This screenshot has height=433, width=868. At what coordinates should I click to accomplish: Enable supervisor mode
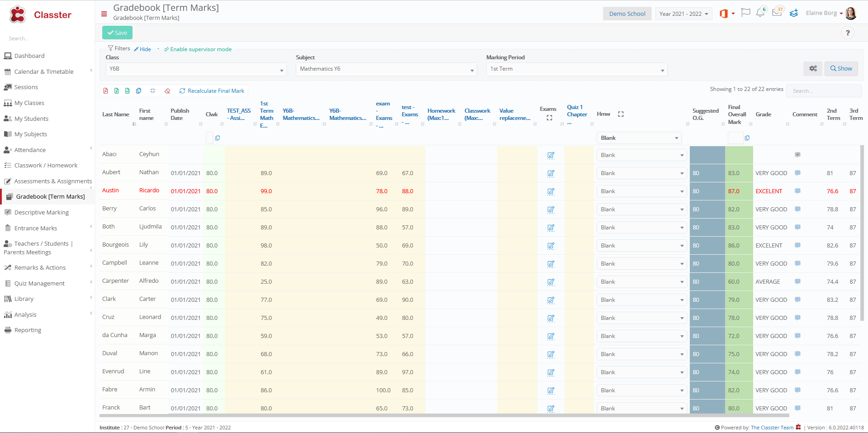(x=198, y=49)
